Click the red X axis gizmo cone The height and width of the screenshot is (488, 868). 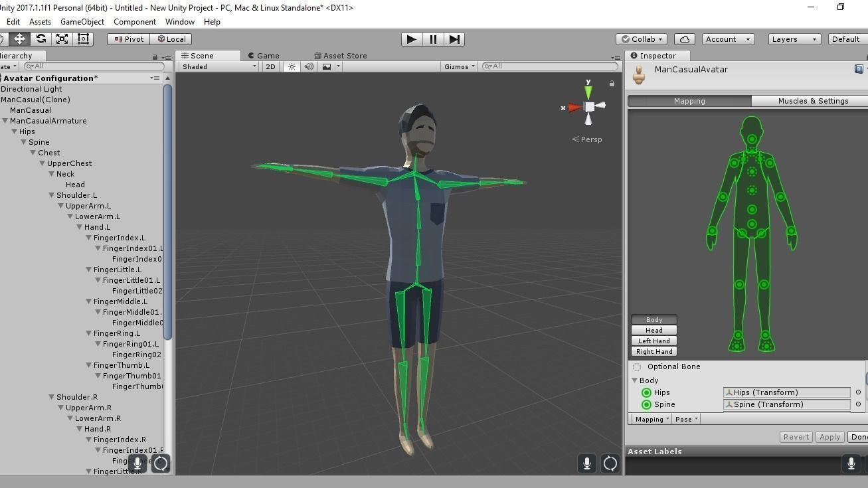[x=574, y=107]
